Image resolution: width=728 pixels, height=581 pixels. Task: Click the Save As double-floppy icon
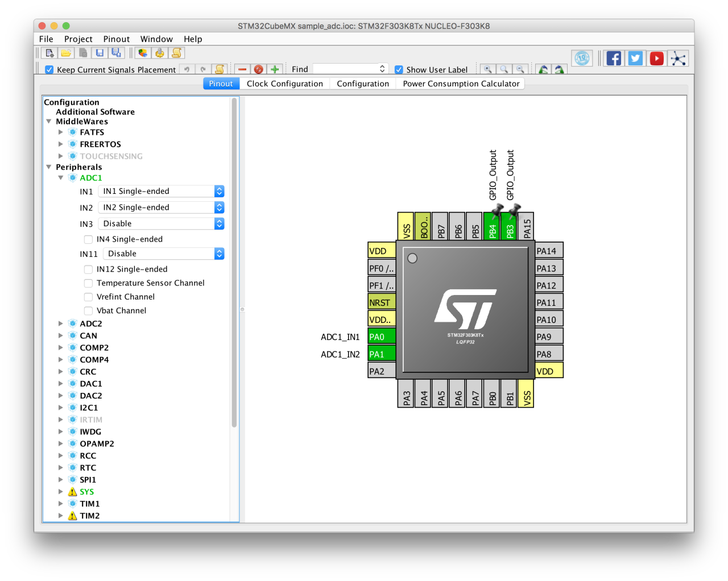pyautogui.click(x=116, y=53)
